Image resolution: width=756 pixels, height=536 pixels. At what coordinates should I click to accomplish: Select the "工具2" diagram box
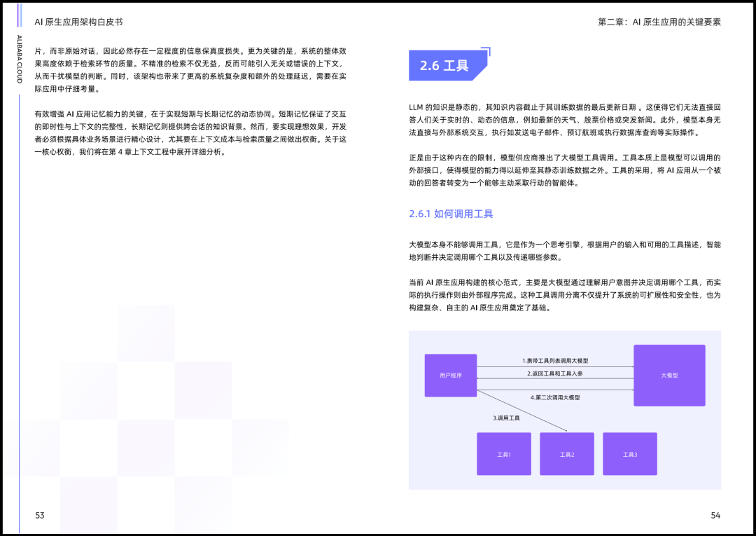(x=567, y=454)
